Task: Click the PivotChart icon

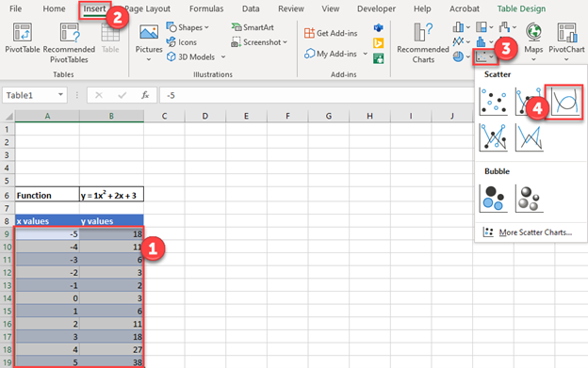Action: pos(566,32)
